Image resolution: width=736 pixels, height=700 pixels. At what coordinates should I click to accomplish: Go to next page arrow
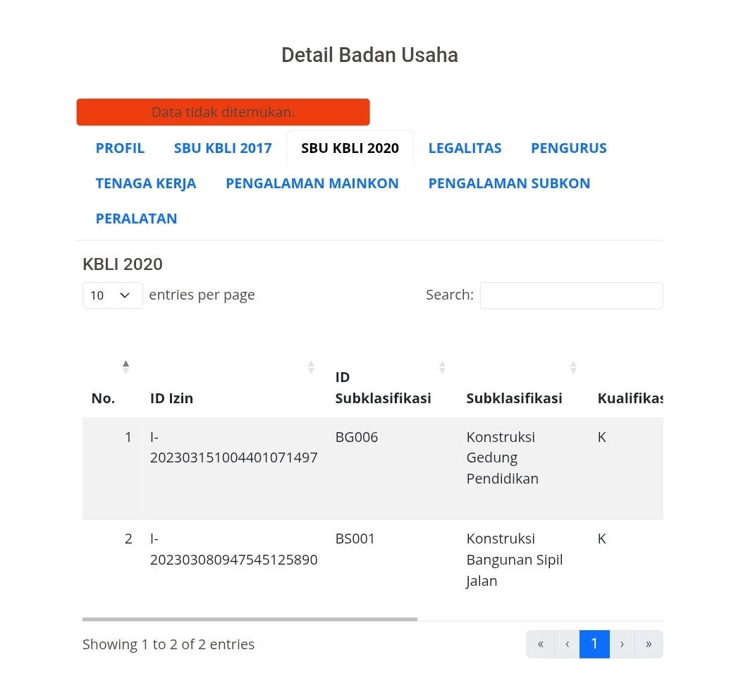pos(622,644)
